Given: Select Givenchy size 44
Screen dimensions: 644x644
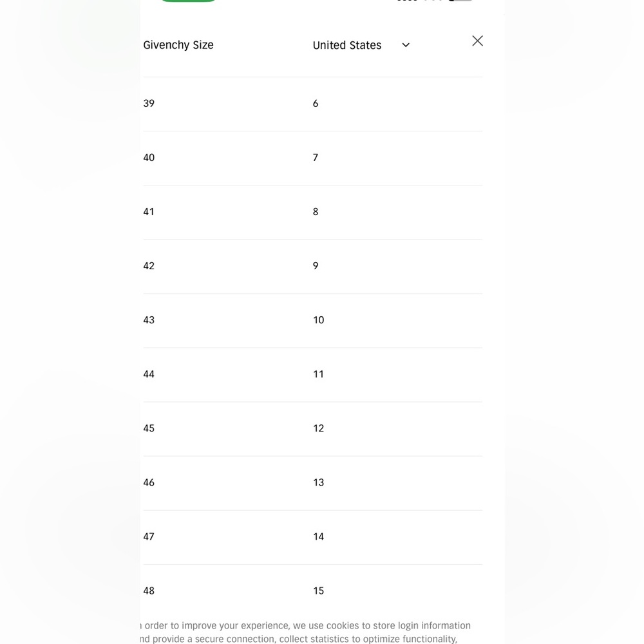Looking at the screenshot, I should click(149, 374).
